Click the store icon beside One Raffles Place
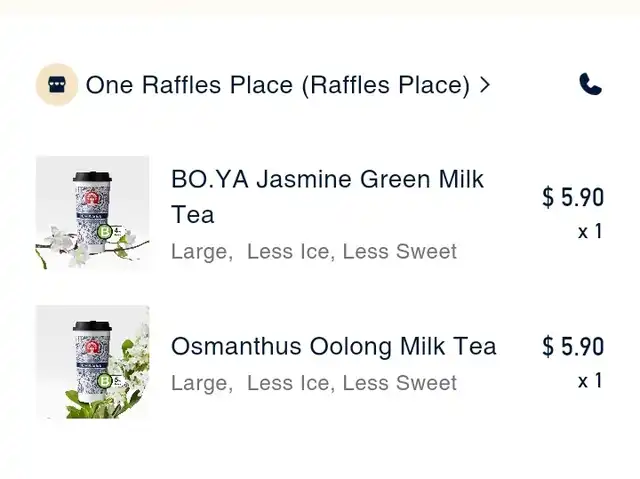The image size is (640, 479). [57, 85]
